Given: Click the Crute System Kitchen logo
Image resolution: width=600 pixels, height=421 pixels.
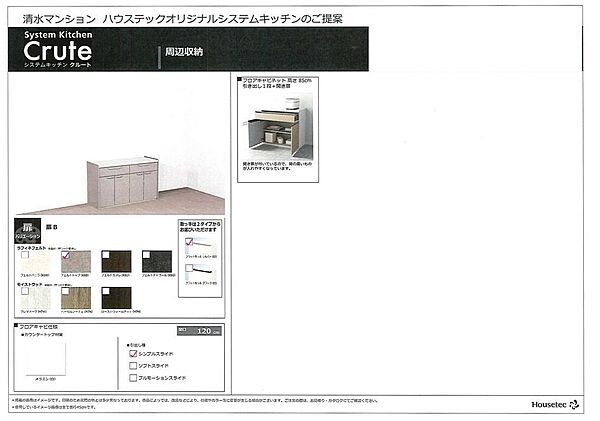Looking at the screenshot, I should 58,50.
